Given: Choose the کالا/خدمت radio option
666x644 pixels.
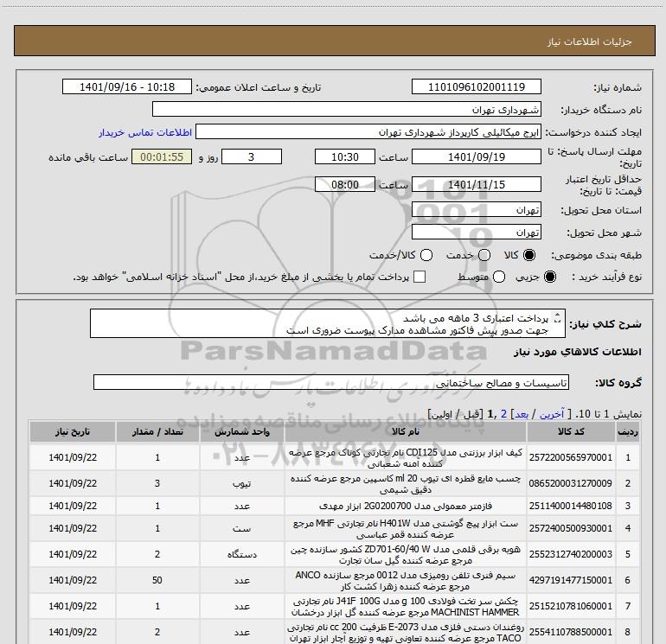Looking at the screenshot, I should (426, 255).
